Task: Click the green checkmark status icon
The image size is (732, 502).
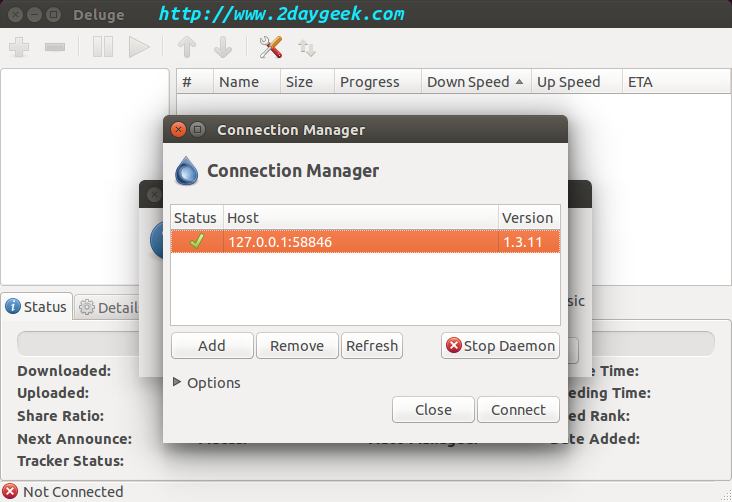Action: click(x=196, y=241)
